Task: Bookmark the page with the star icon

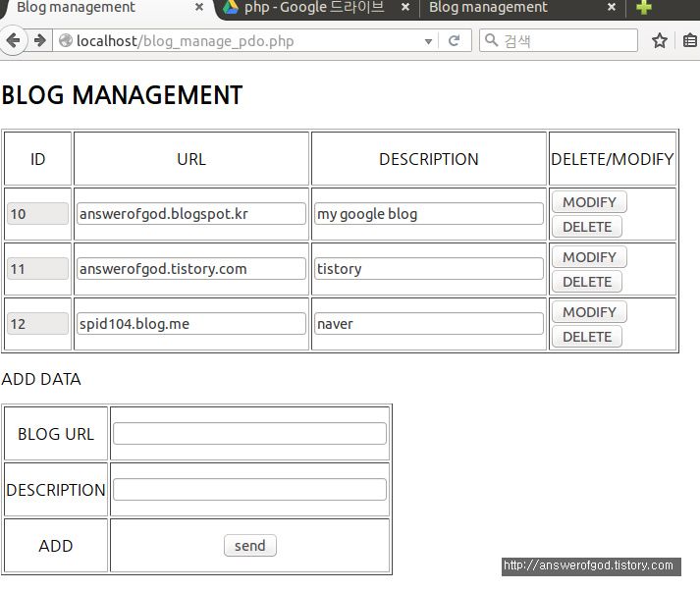Action: [x=660, y=40]
